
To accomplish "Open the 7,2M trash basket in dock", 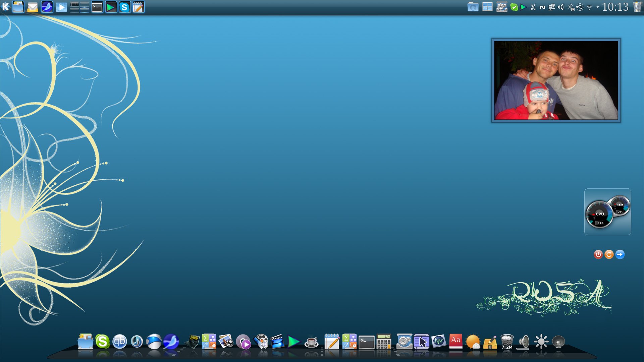I will click(x=507, y=341).
